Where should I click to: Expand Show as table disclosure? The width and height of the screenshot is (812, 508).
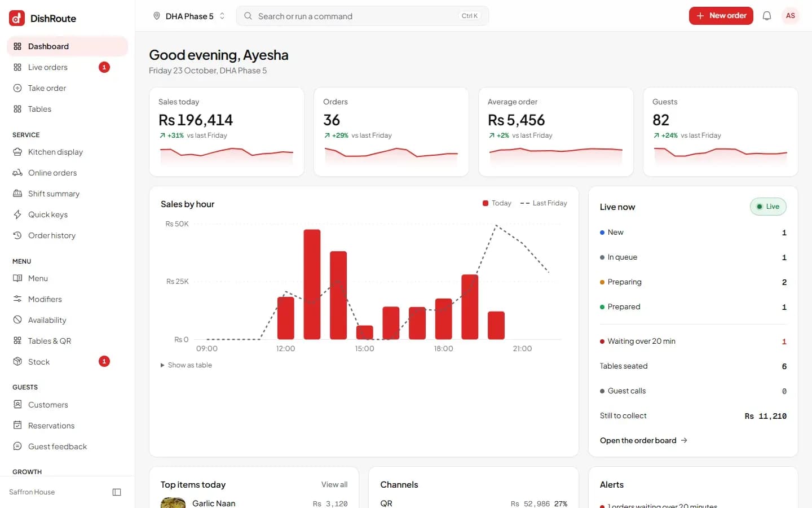pos(186,365)
